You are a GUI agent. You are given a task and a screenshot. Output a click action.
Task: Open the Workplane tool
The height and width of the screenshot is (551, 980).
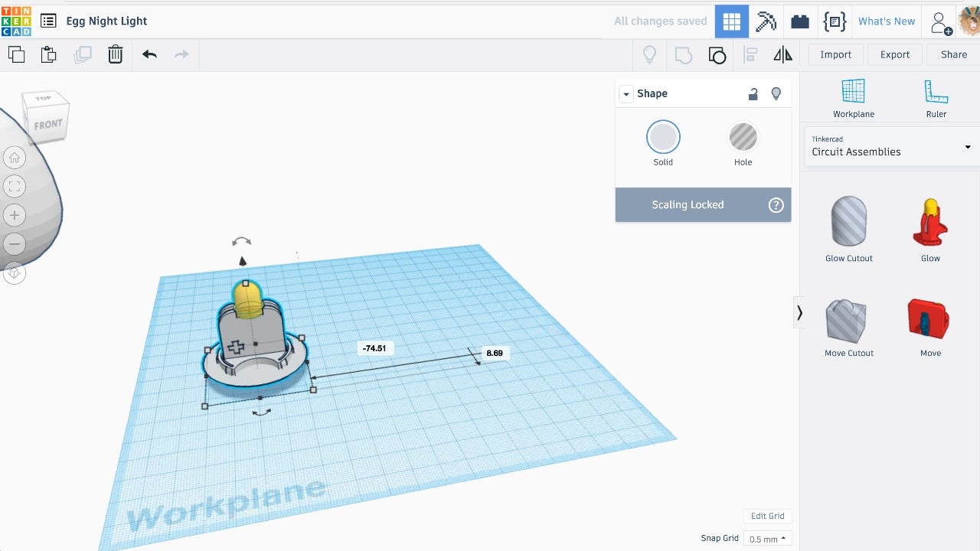(x=853, y=98)
